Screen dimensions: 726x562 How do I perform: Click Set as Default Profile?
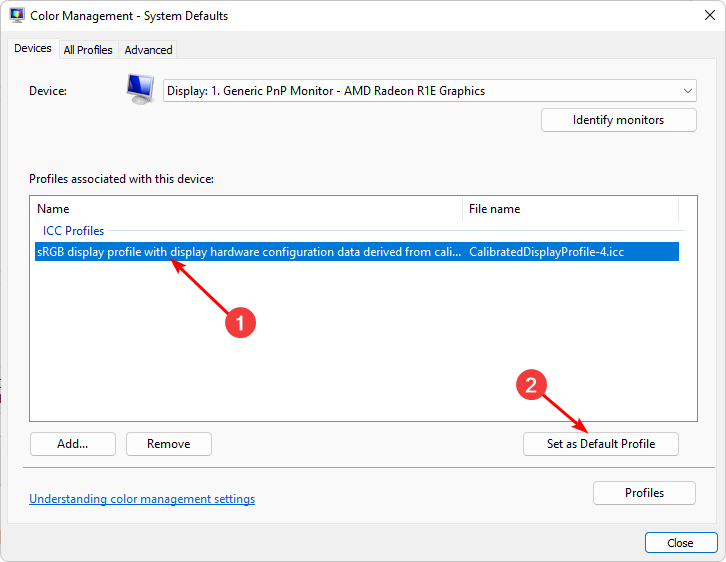(x=600, y=444)
